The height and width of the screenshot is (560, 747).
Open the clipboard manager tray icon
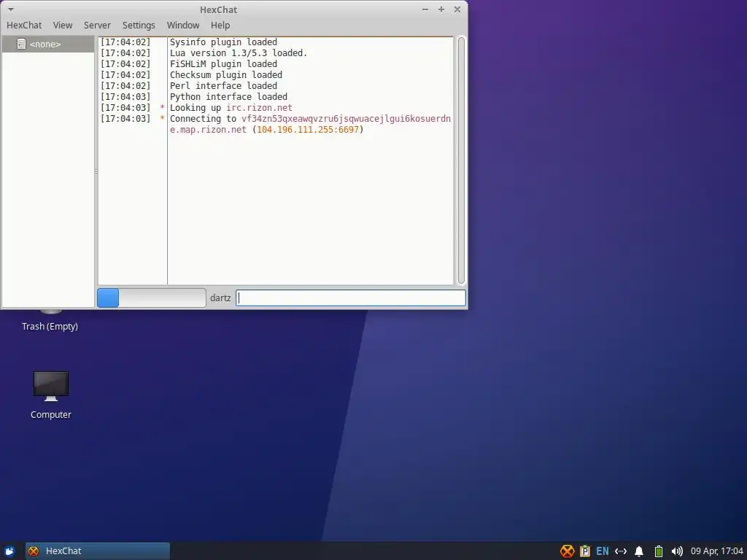pyautogui.click(x=585, y=551)
